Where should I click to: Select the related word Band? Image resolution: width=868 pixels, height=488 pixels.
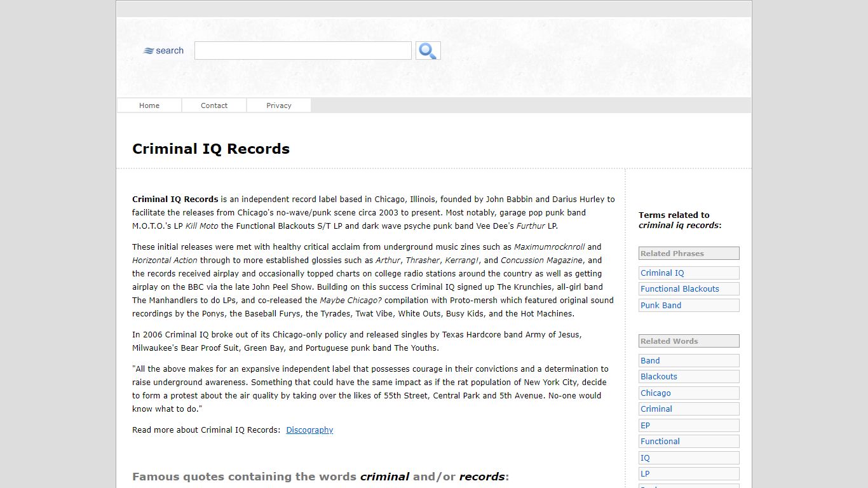[689, 361]
